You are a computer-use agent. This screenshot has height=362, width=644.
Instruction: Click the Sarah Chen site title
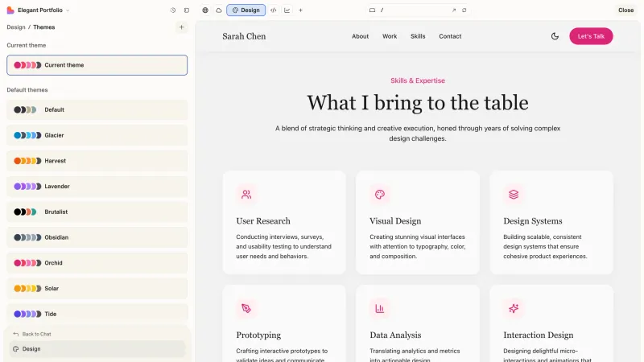tap(244, 36)
